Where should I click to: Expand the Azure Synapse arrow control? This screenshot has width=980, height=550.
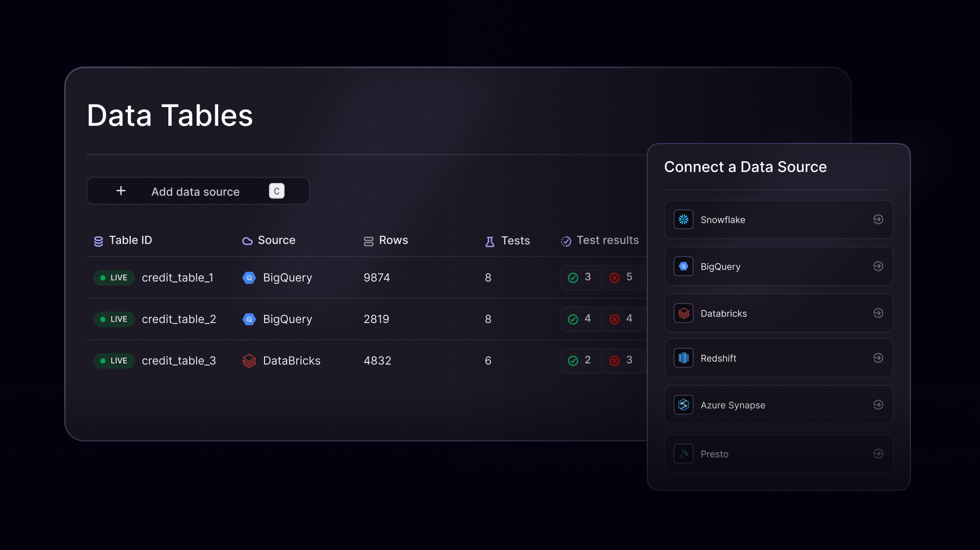(878, 404)
